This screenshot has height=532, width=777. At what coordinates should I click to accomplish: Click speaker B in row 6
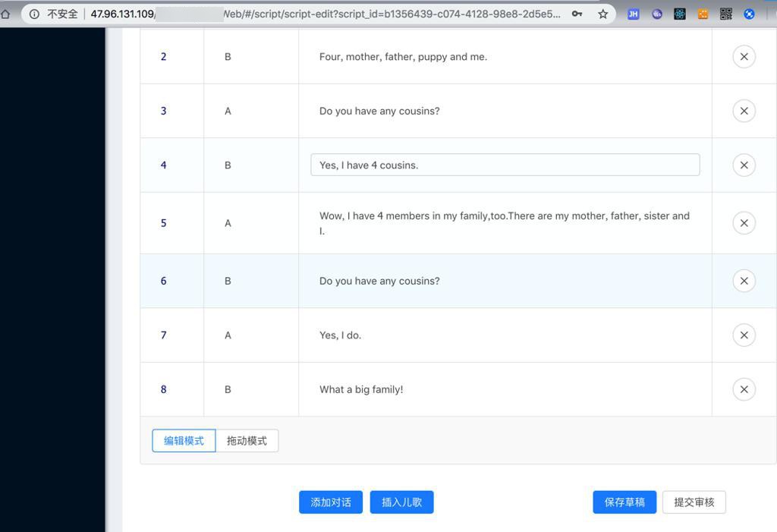click(228, 281)
